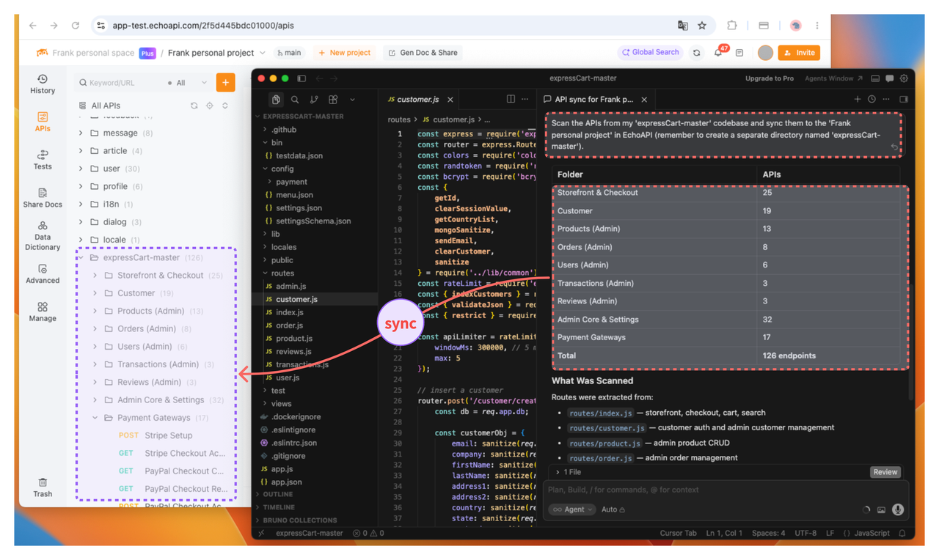Screen dimensions: 939x560
Task: Click the Review button
Action: (x=885, y=472)
